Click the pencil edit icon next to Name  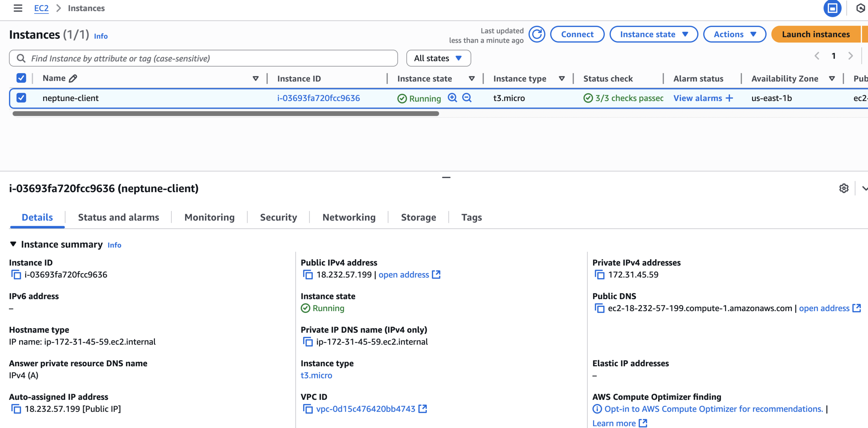click(x=73, y=78)
